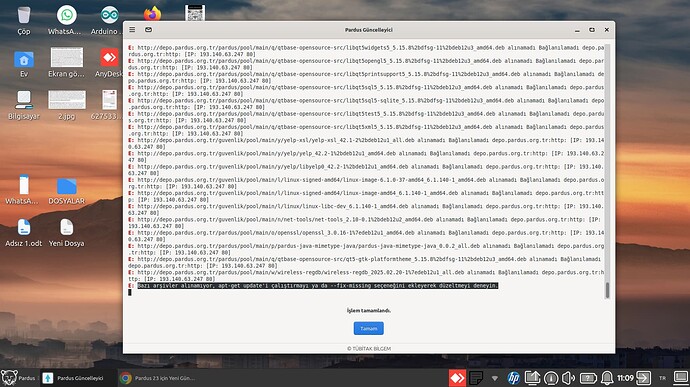Open the hamburger menu in Pardus Güncelleyici
Screen dimensions: 690x387
click(132, 29)
